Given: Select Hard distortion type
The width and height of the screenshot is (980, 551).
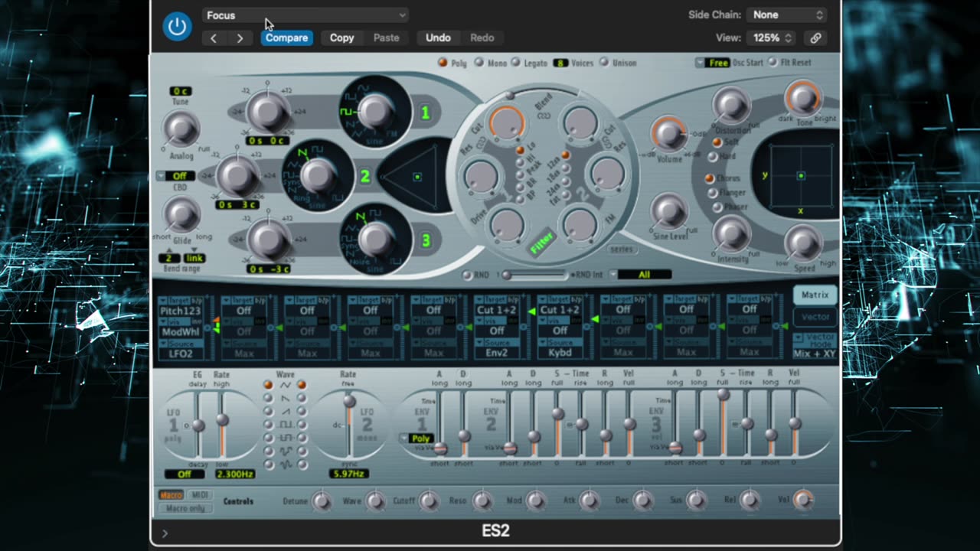Looking at the screenshot, I should [712, 156].
